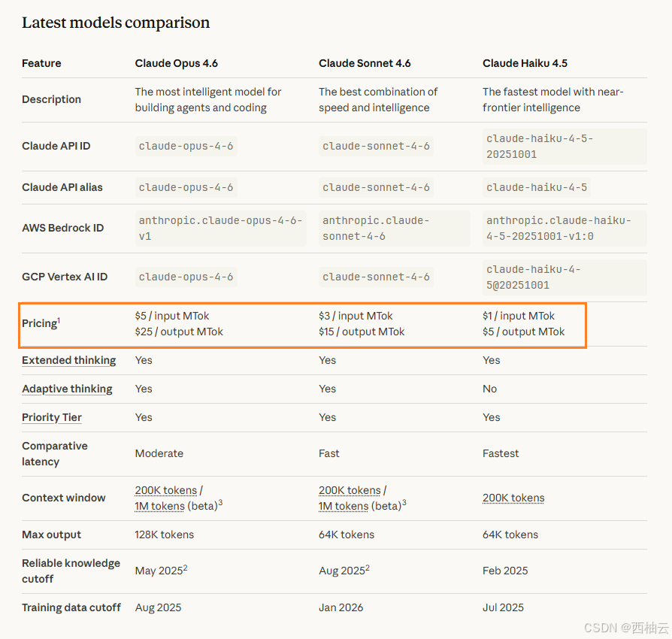
Task: Click the 'Jan 2026' training cutoff value
Action: (341, 607)
